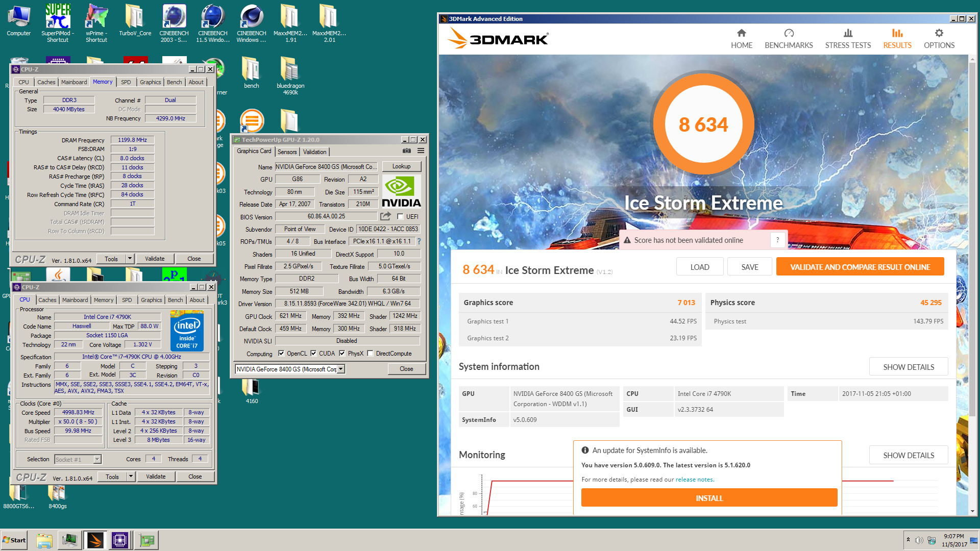980x551 pixels.
Task: Click GPU-Z BIOS save/share icon
Action: click(x=386, y=216)
